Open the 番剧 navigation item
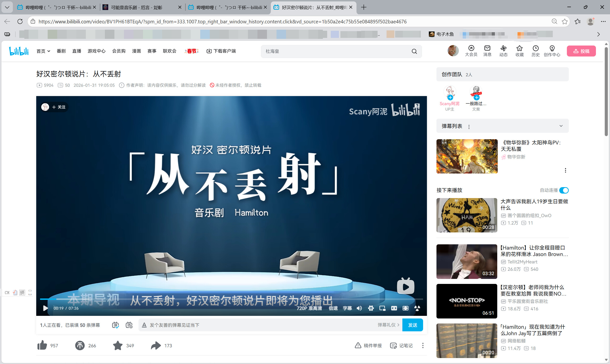The height and width of the screenshot is (364, 610). pos(61,51)
